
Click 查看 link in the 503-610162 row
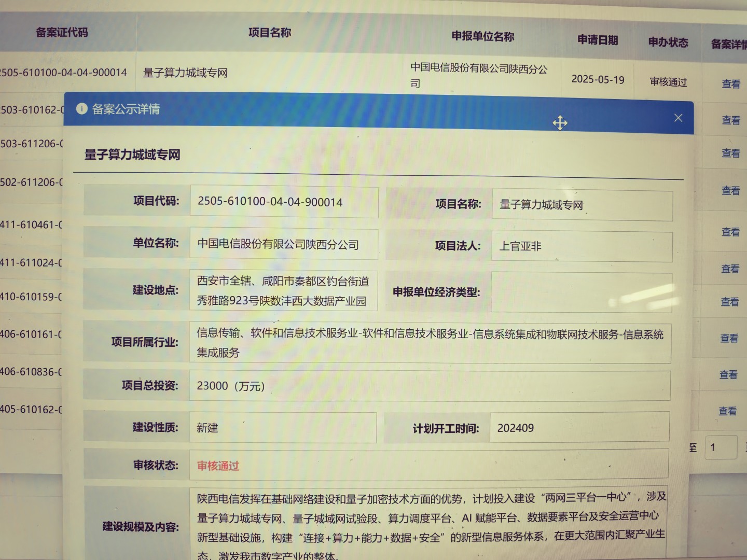[x=731, y=120]
